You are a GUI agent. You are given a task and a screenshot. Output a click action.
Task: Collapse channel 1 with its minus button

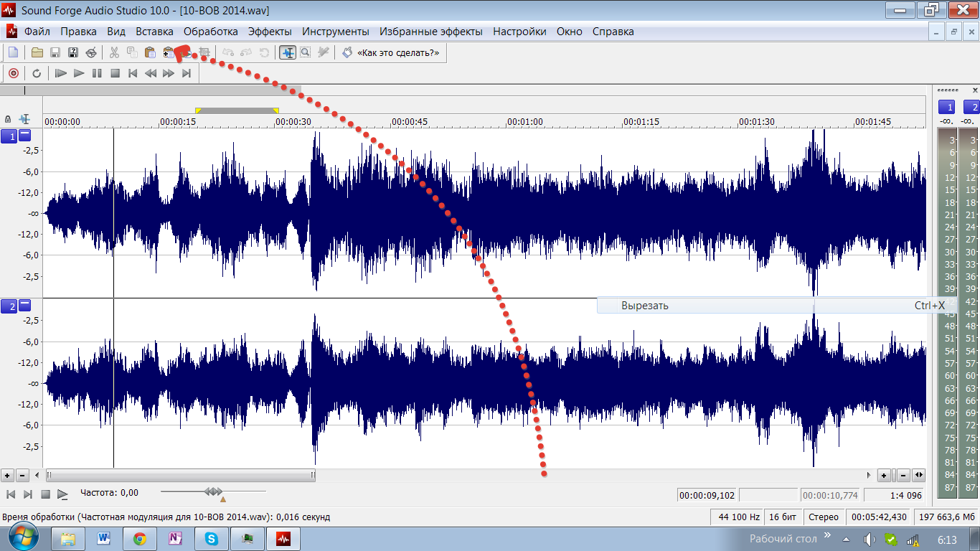point(25,135)
